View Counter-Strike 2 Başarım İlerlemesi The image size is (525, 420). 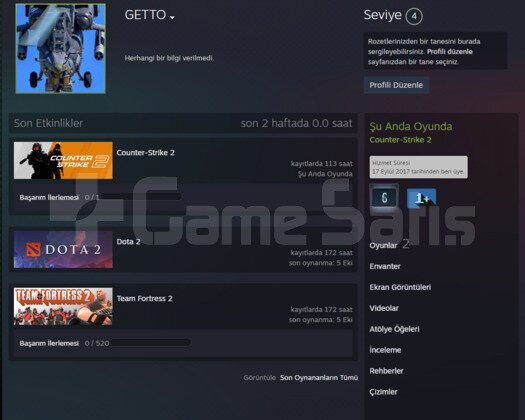[x=49, y=197]
